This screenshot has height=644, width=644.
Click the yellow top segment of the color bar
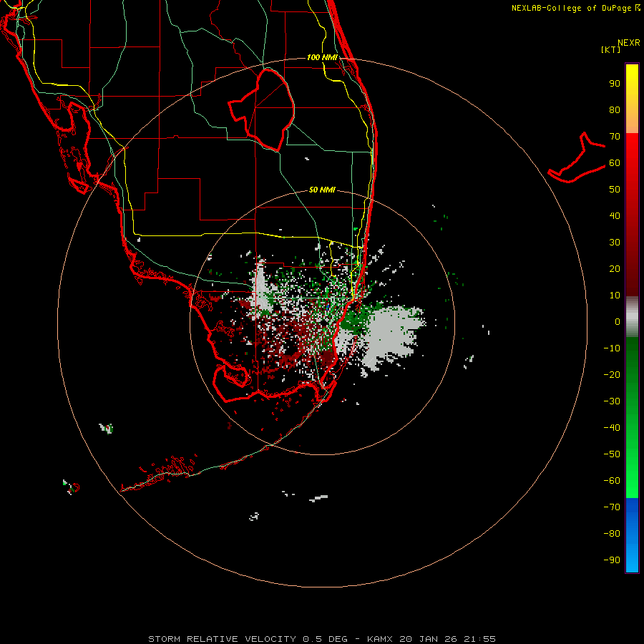click(632, 99)
